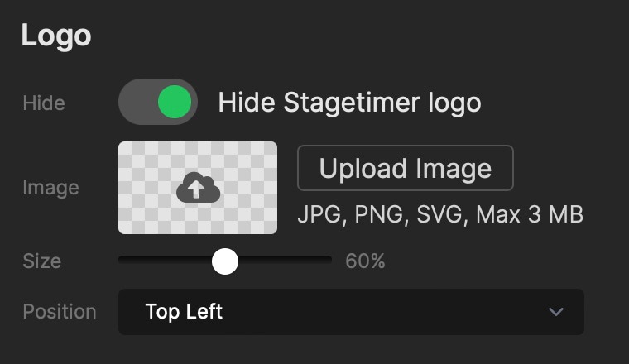Click the Size row label
Image resolution: width=629 pixels, height=364 pixels.
click(x=41, y=261)
